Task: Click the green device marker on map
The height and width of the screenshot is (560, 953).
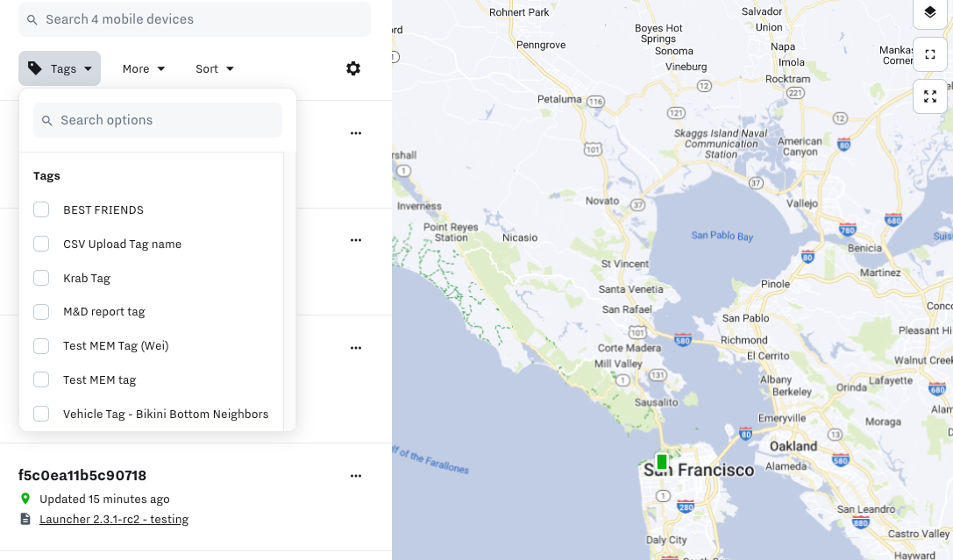Action: coord(662,461)
